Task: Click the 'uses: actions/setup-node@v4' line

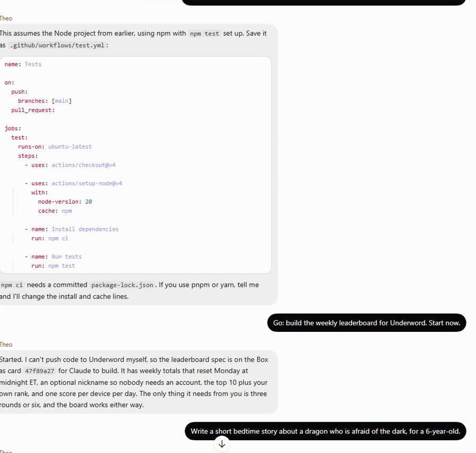Action: point(74,183)
